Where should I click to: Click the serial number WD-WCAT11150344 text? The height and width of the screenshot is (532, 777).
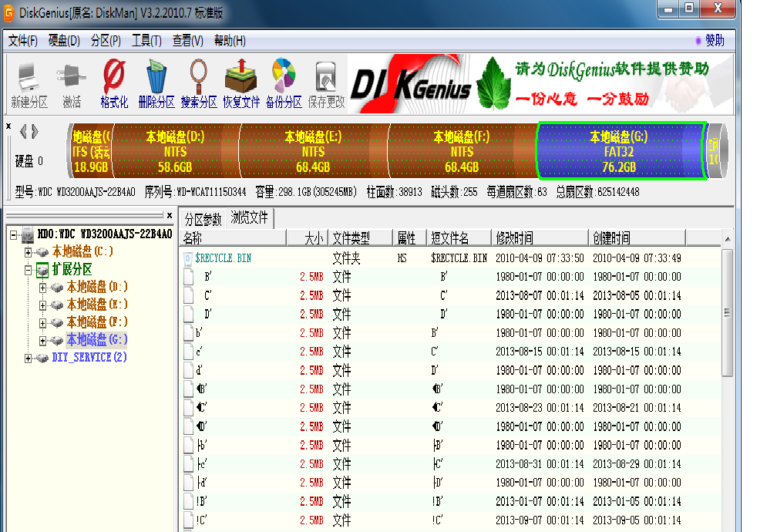[211, 192]
